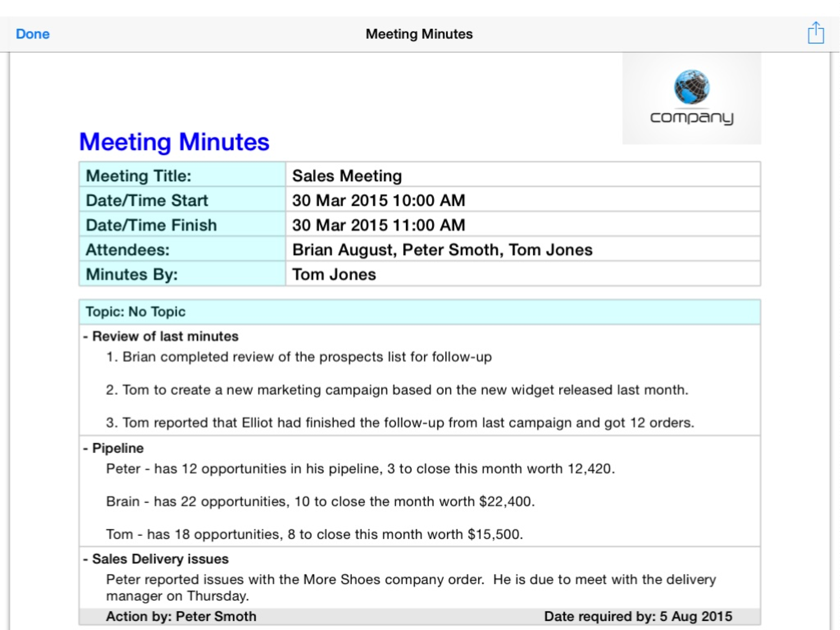
Task: Select the "Brain - has 22 opportunities" line
Action: point(320,501)
